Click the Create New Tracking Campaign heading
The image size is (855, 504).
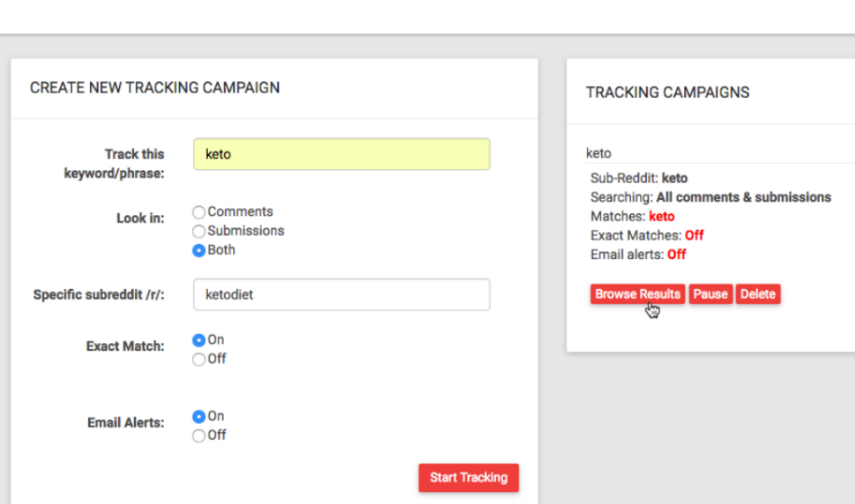155,88
